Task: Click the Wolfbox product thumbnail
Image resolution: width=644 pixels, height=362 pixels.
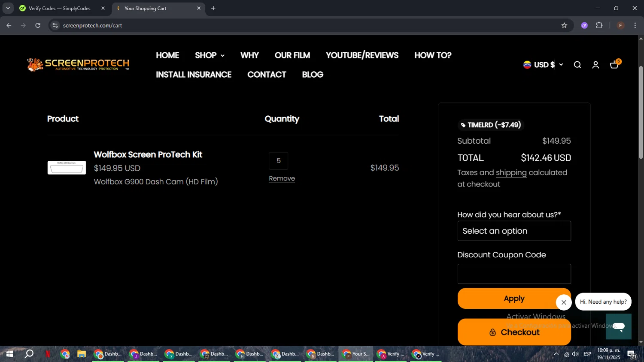Action: [67, 168]
